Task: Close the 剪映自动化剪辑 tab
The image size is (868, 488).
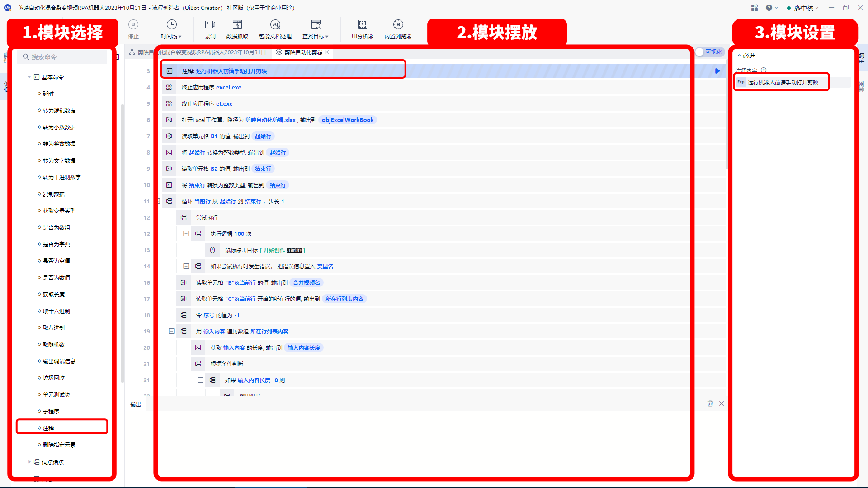Action: pos(327,52)
